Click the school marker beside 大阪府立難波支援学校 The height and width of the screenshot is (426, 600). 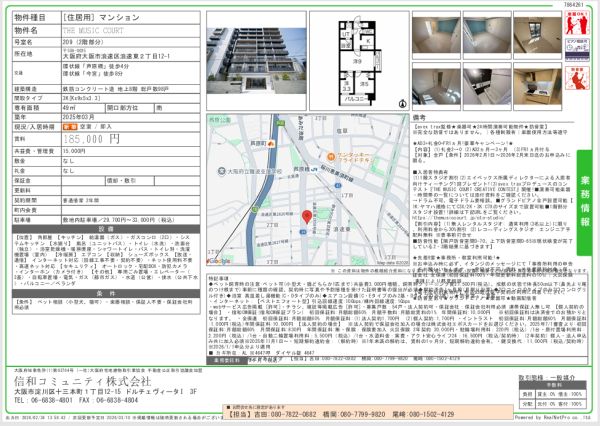coord(221,171)
